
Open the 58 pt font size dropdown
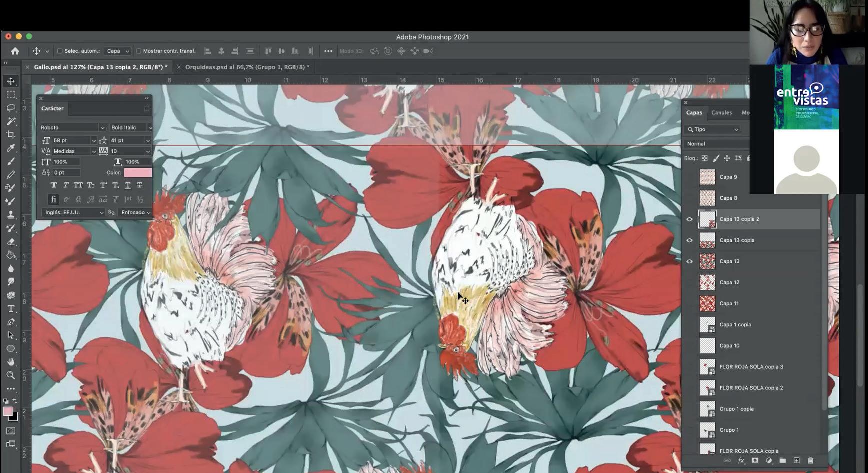(94, 141)
